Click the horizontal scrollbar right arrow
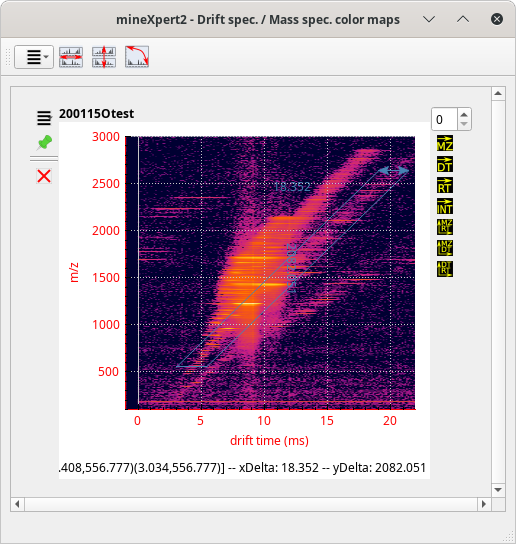 [484, 504]
